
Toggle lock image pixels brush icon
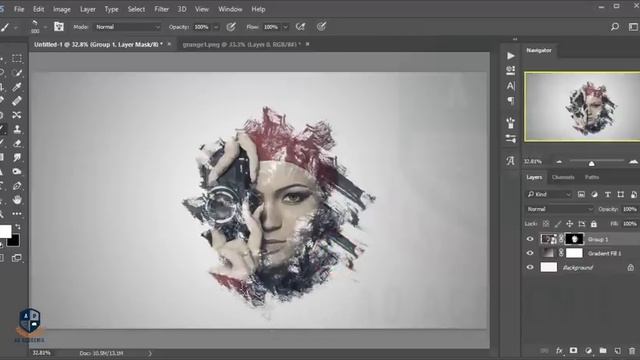coord(558,224)
